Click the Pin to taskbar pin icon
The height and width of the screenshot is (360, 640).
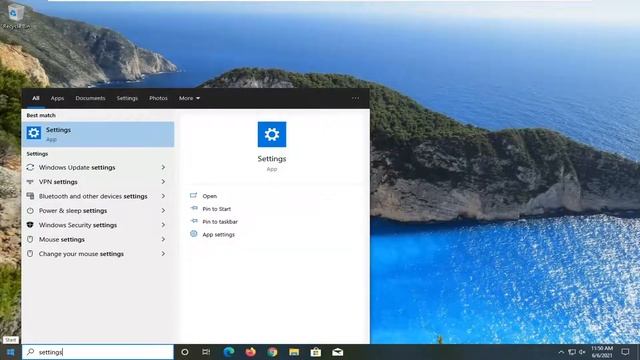194,221
